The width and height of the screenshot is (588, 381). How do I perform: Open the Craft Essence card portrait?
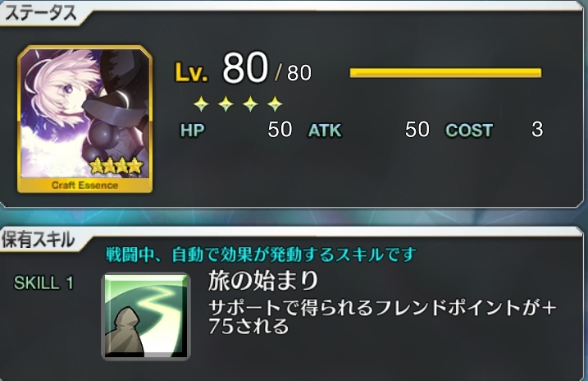[x=84, y=119]
